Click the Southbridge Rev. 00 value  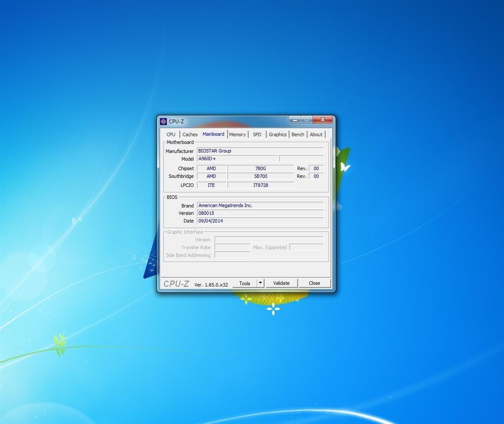pos(316,176)
